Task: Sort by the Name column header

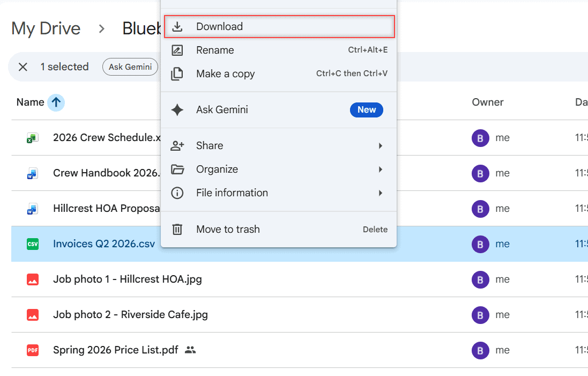Action: click(x=31, y=102)
